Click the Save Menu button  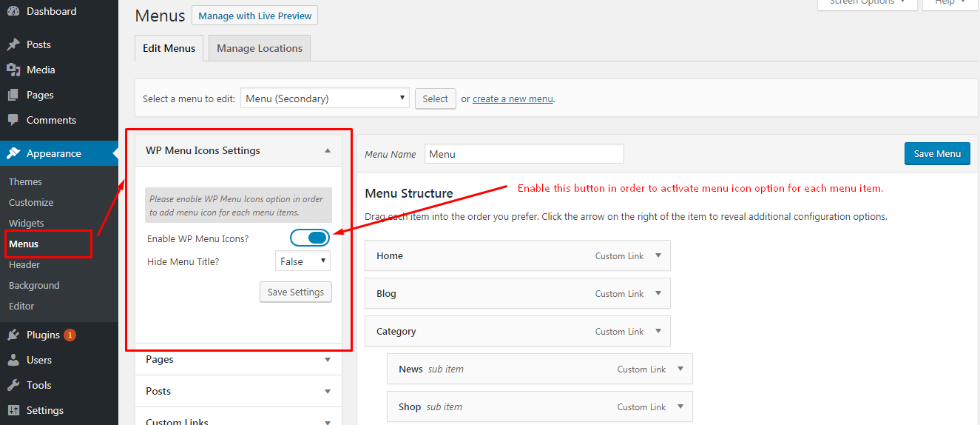tap(937, 153)
